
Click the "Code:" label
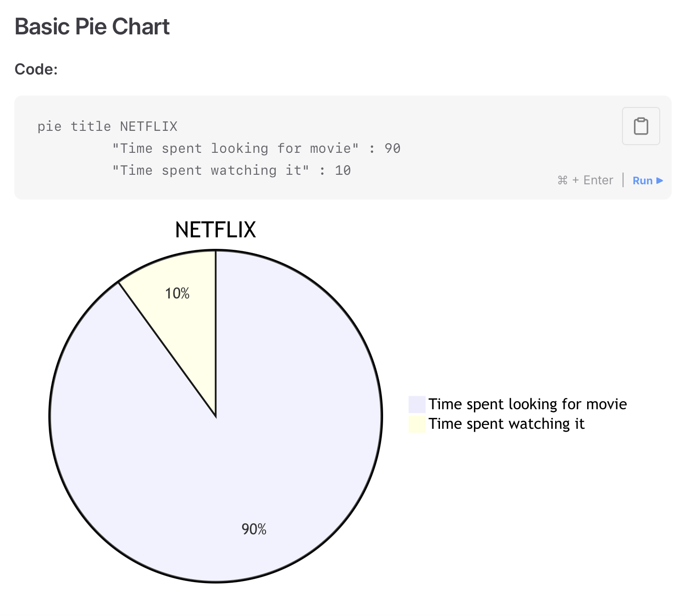point(36,69)
